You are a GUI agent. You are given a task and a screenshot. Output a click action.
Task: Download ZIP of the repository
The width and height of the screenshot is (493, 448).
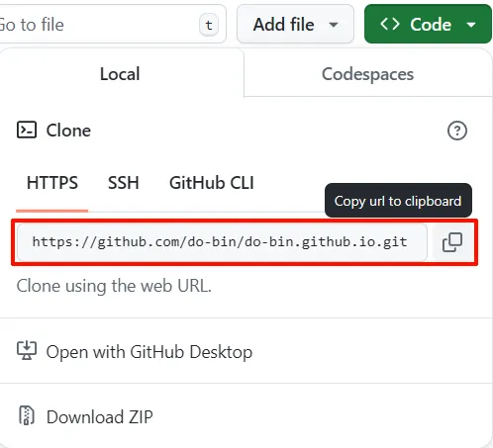99,417
